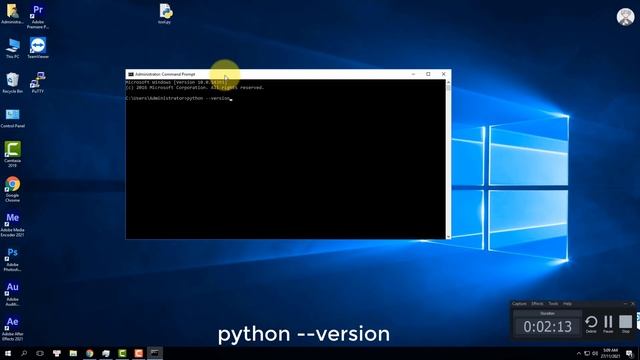This screenshot has width=640, height=360.
Task: Click the Command Prompt title bar icon
Action: pyautogui.click(x=131, y=74)
